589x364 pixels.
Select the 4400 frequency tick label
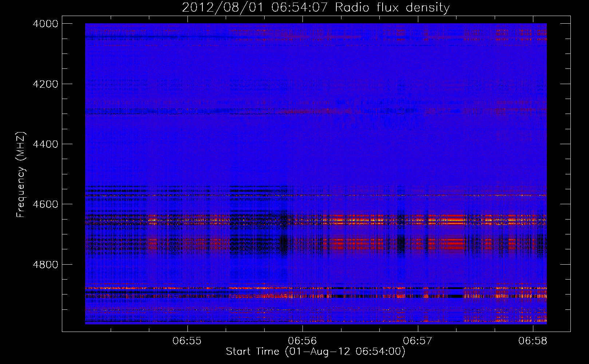[x=46, y=144]
